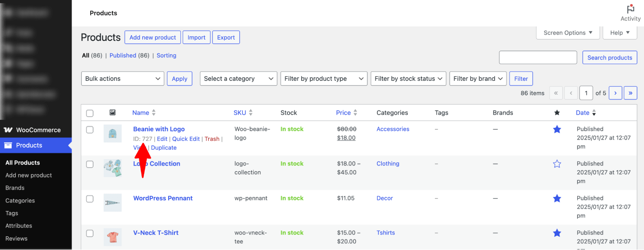
Task: Click the WooCommerce logo icon in sidebar
Action: pyautogui.click(x=8, y=130)
